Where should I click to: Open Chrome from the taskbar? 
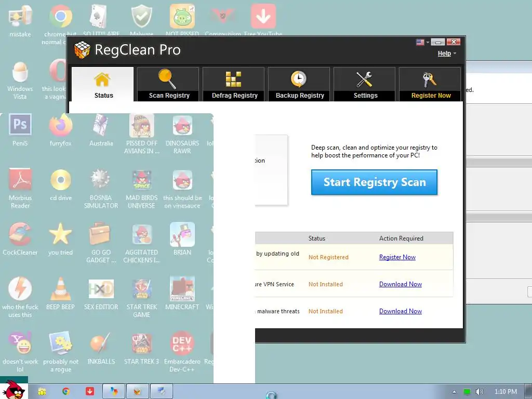click(x=66, y=392)
